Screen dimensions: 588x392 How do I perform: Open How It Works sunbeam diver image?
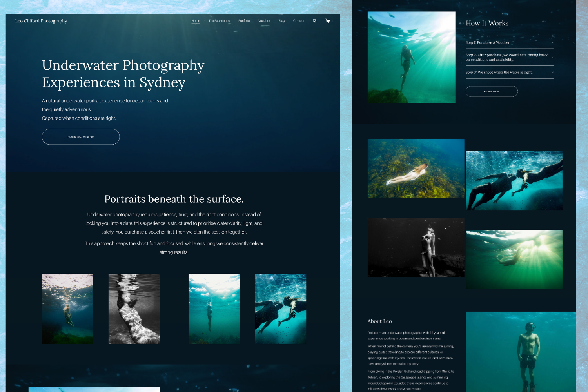(x=412, y=57)
